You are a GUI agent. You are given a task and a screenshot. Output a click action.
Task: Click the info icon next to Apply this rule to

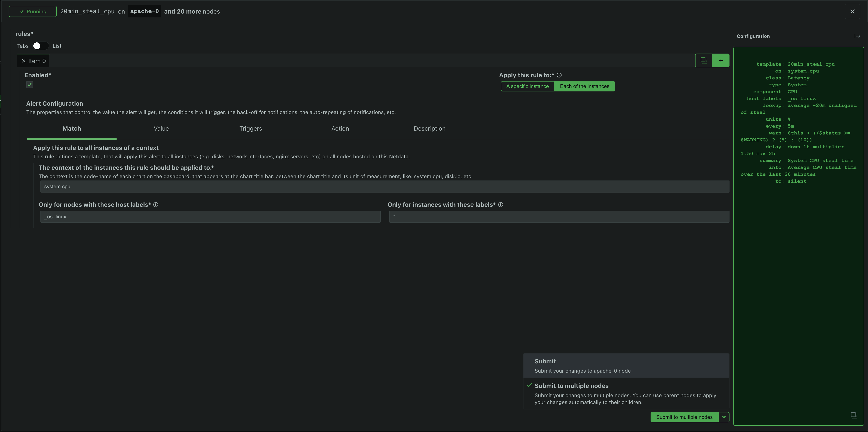(x=559, y=75)
